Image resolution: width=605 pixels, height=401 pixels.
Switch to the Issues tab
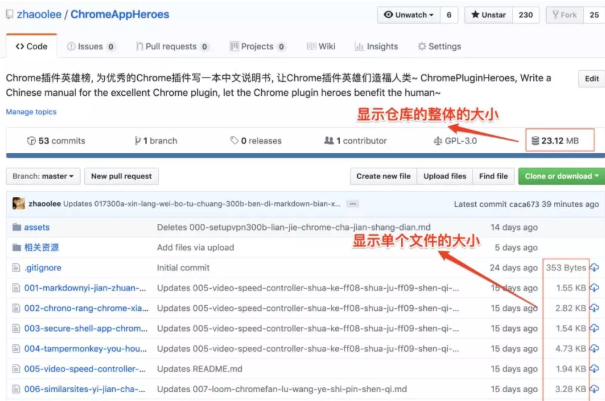point(91,47)
